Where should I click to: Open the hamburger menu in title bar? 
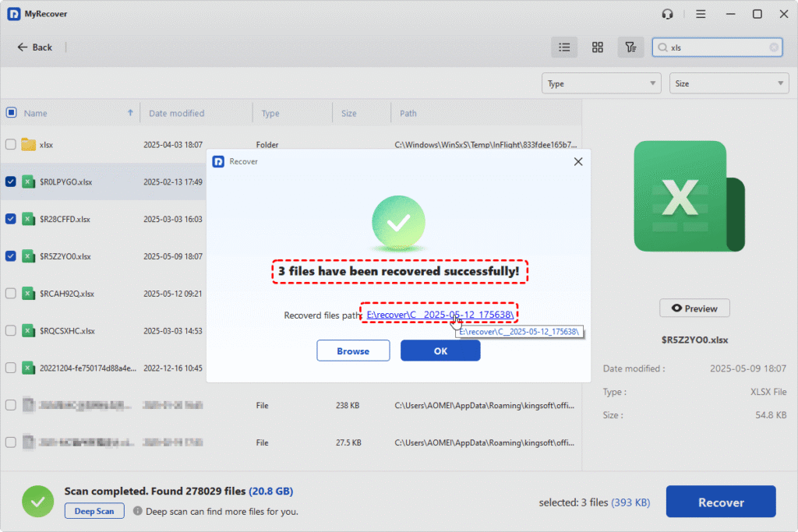701,14
